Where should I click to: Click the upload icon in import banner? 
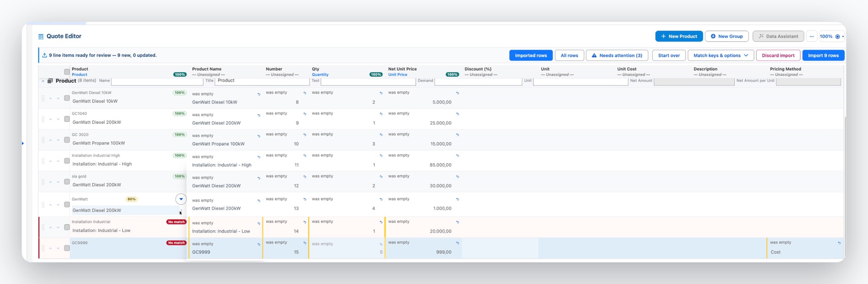click(44, 55)
